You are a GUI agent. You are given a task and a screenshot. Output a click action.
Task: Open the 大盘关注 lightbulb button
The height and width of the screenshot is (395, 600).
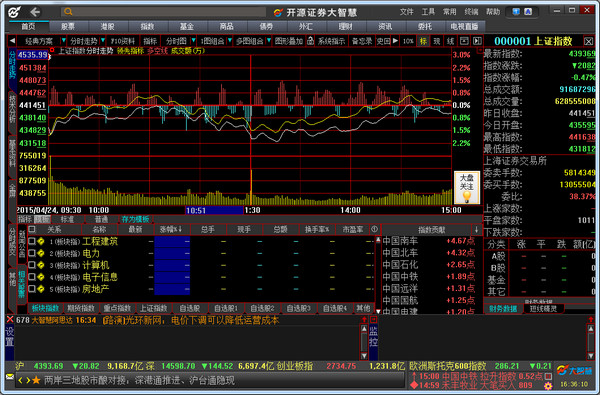(466, 188)
